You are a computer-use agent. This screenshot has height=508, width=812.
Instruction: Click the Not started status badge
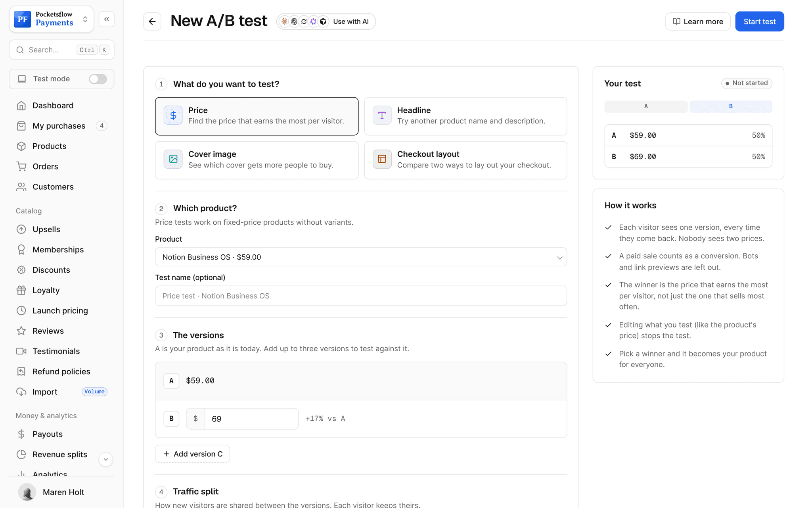[747, 83]
